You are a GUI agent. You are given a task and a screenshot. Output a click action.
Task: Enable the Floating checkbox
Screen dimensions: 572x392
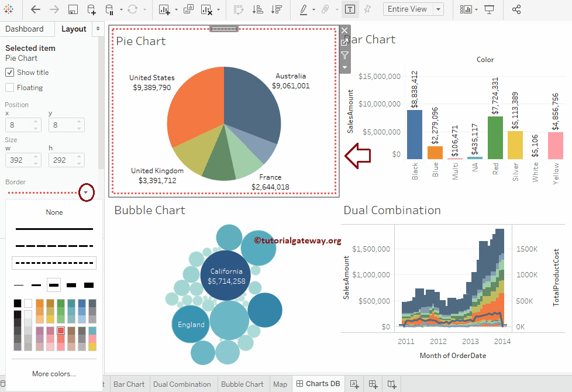[x=10, y=87]
